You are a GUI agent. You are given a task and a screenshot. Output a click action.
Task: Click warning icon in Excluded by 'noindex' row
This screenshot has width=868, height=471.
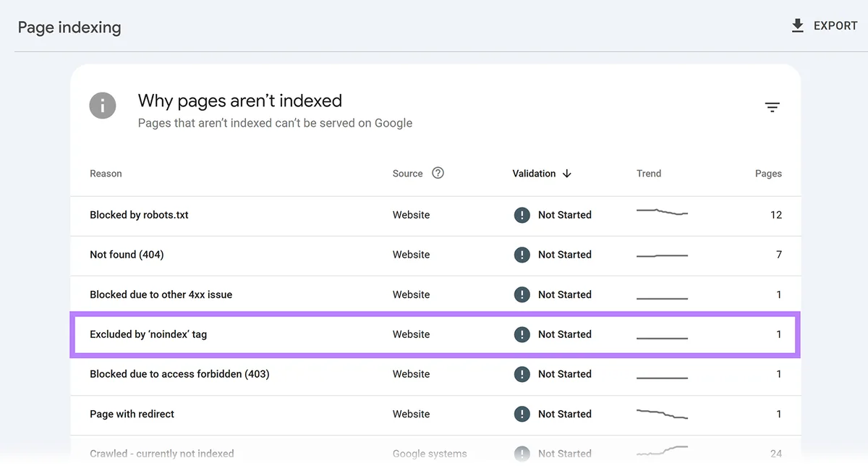522,334
